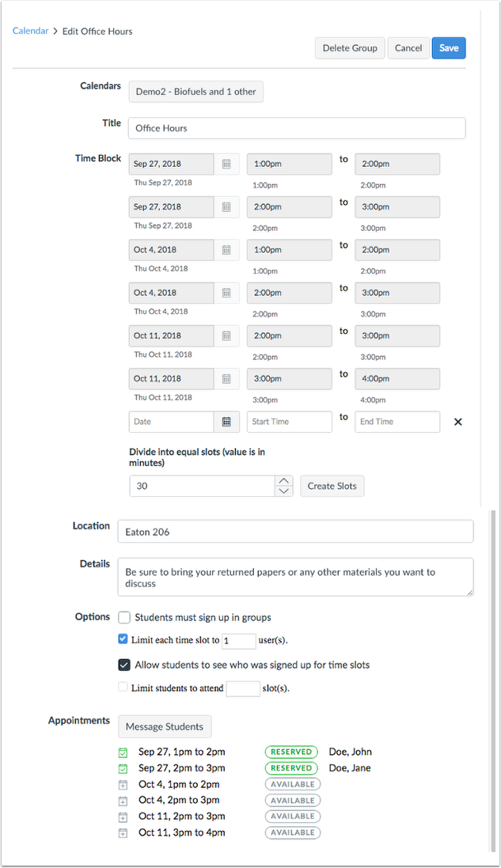Click first Sep 27, 2018 date field
The width and height of the screenshot is (501, 868).
172,164
